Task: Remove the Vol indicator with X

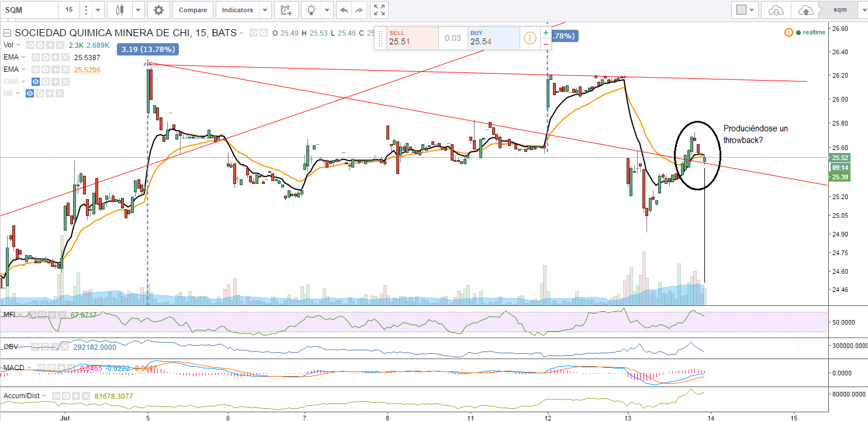Action: tap(60, 45)
